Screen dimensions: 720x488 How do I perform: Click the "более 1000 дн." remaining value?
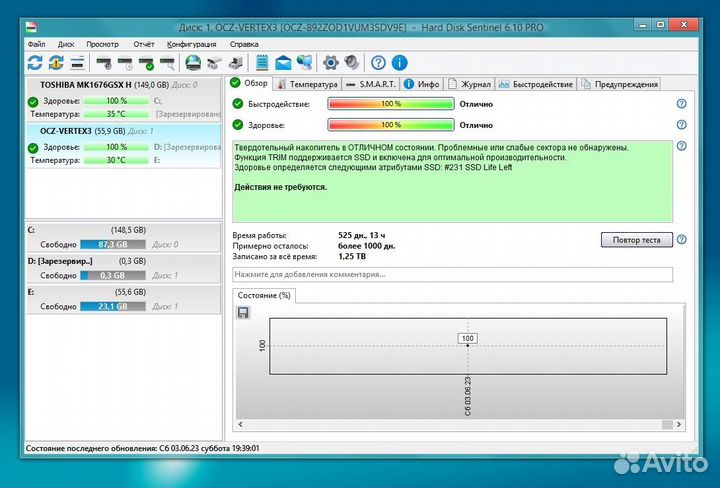pyautogui.click(x=366, y=246)
